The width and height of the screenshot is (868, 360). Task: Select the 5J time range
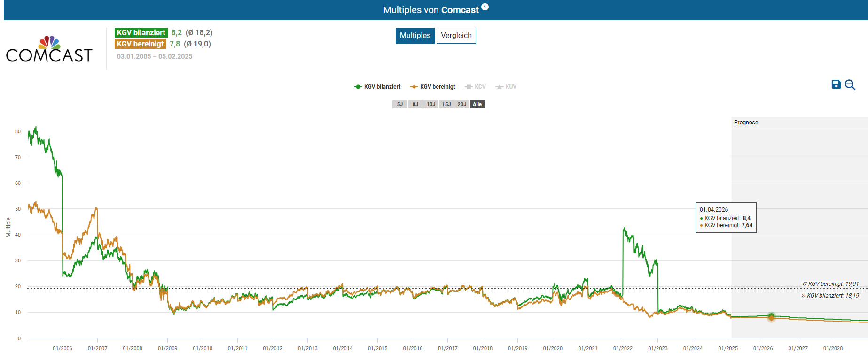point(400,104)
